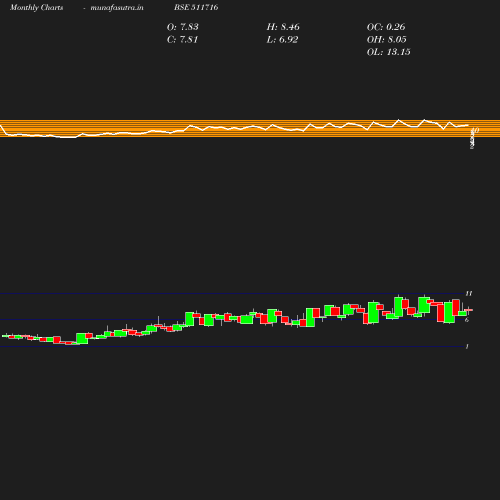Click the 'OL: 13.15' reading

[x=389, y=52]
